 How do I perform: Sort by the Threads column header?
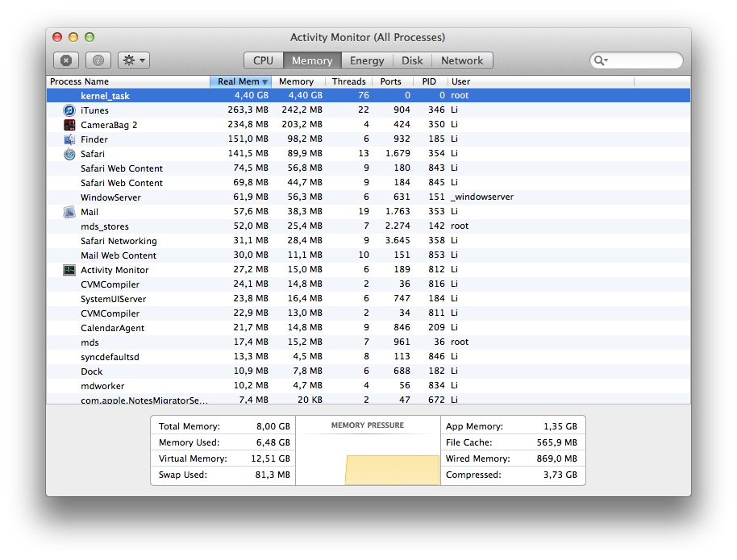(x=349, y=81)
